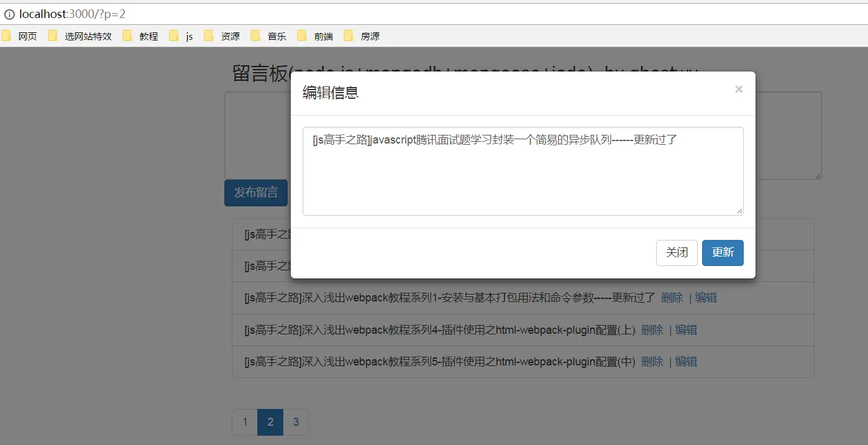Open the 网页 bookmark folder
This screenshot has width=868, height=445.
tap(20, 36)
